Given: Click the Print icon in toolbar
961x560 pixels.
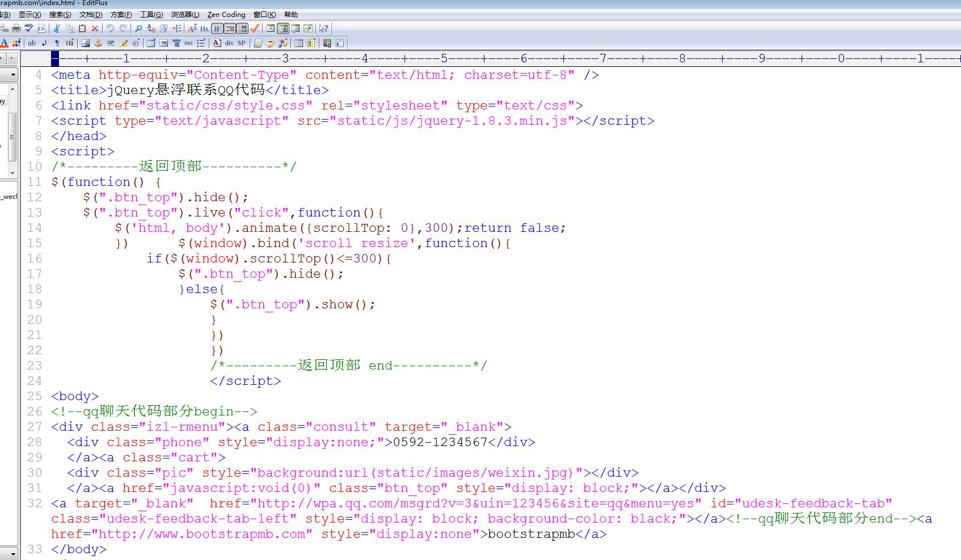Looking at the screenshot, I should [16, 28].
